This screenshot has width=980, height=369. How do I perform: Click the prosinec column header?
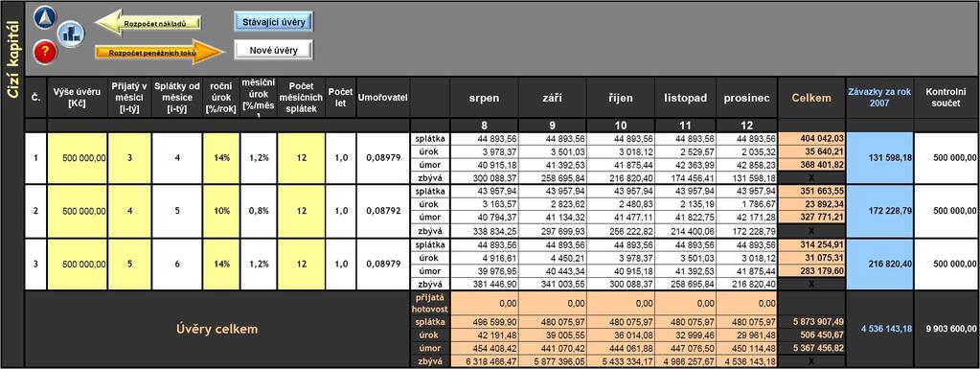pyautogui.click(x=746, y=98)
